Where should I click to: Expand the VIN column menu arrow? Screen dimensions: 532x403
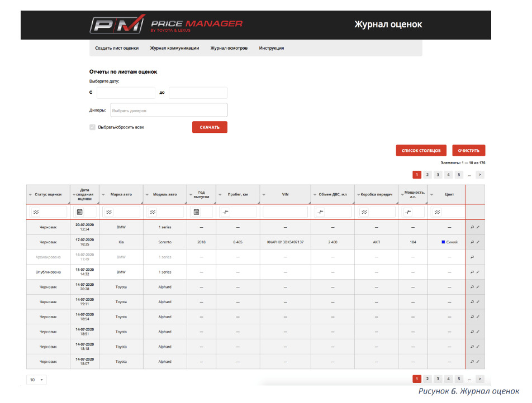click(264, 195)
